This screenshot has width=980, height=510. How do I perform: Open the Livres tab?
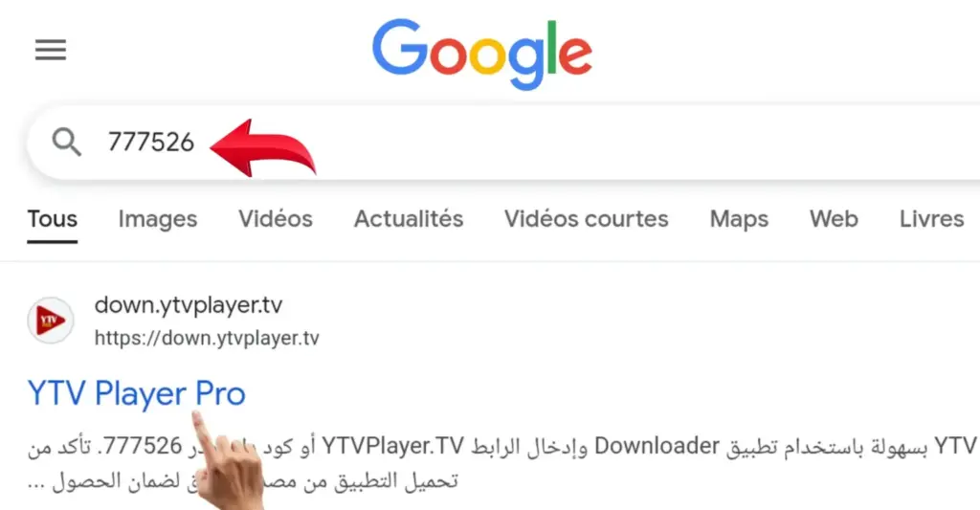pos(932,219)
